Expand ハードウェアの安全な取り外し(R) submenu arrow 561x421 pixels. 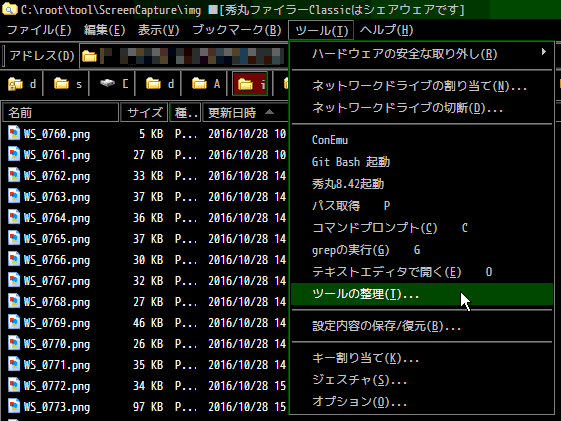(x=544, y=52)
